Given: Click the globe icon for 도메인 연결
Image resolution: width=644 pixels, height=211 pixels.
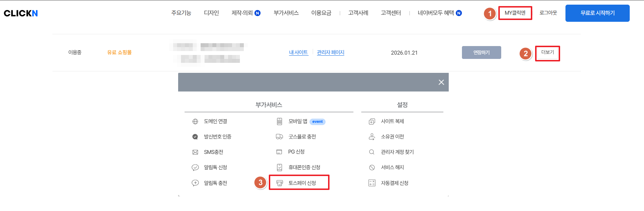Looking at the screenshot, I should pos(195,121).
